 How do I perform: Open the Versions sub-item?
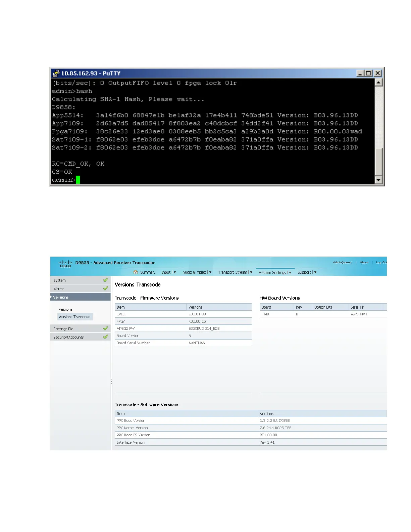(x=65, y=309)
